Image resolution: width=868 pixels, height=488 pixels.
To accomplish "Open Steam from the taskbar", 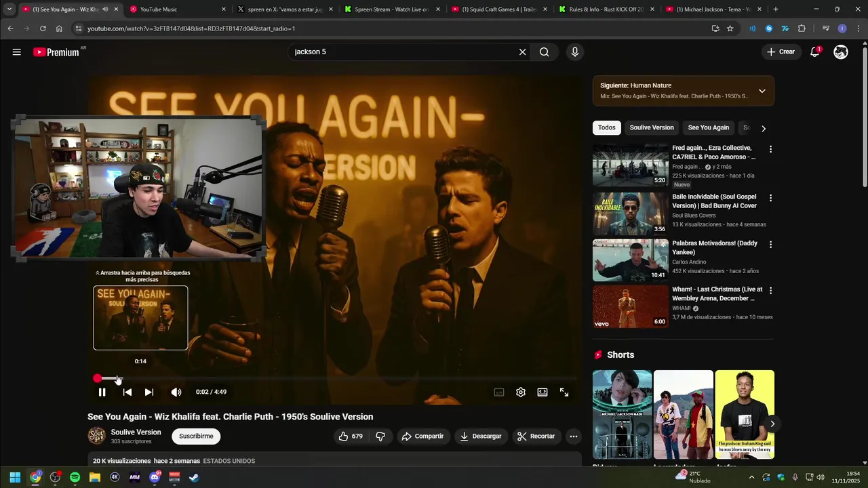I will coord(194,477).
